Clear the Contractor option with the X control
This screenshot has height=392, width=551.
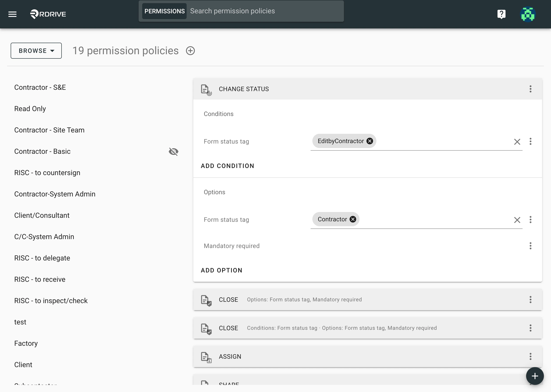[517, 220]
